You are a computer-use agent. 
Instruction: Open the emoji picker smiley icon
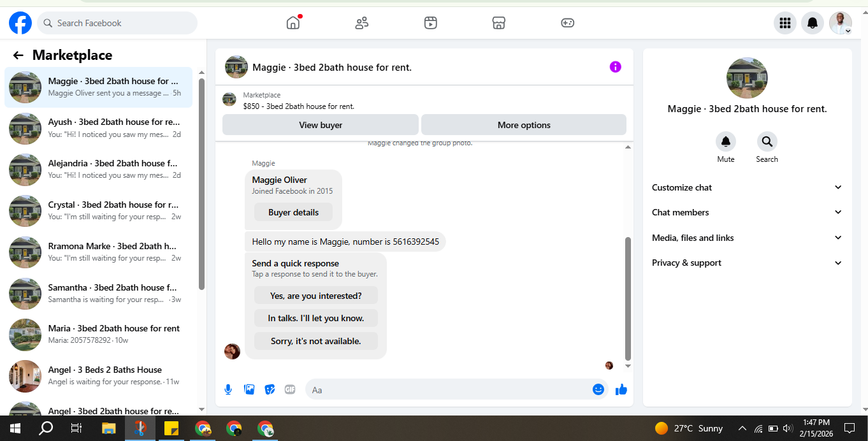coord(598,389)
